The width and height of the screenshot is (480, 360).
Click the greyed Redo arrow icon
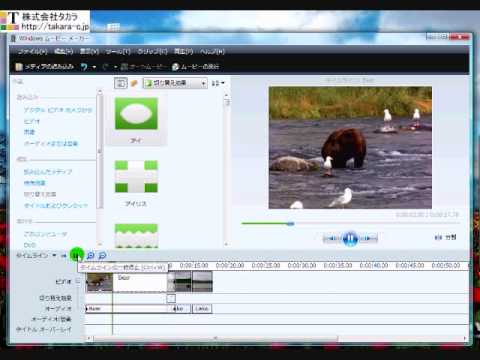tap(105, 67)
